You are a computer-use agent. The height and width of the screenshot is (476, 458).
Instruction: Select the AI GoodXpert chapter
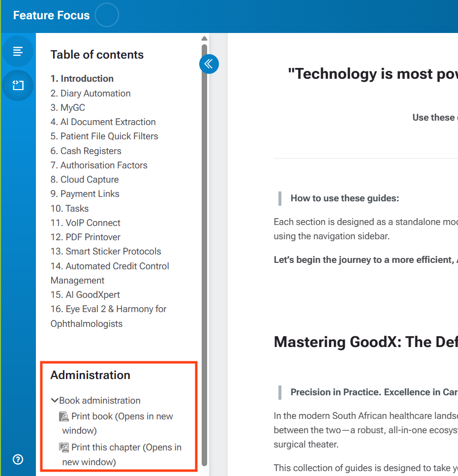85,294
